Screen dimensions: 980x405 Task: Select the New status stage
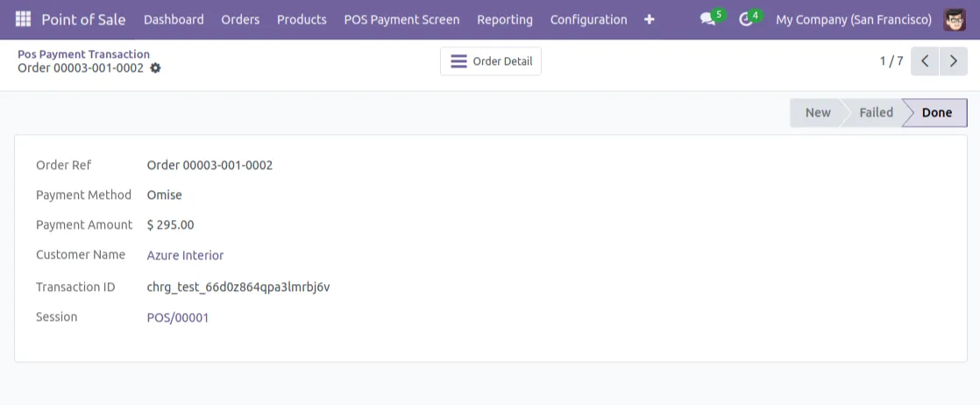(x=818, y=112)
